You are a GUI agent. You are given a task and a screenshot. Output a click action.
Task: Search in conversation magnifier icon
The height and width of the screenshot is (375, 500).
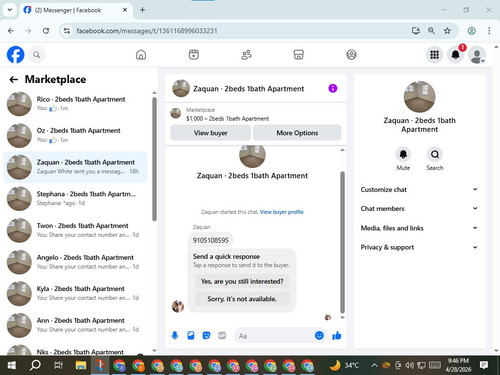(x=435, y=154)
